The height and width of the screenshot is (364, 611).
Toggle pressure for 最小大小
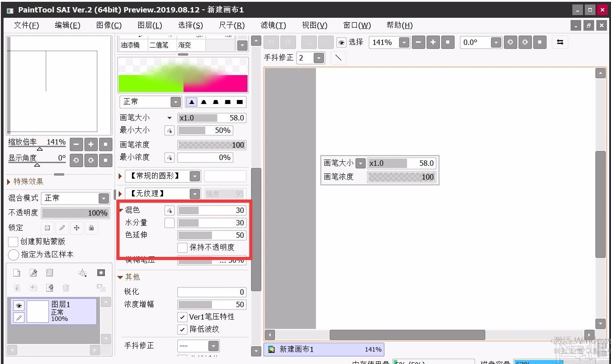(169, 131)
